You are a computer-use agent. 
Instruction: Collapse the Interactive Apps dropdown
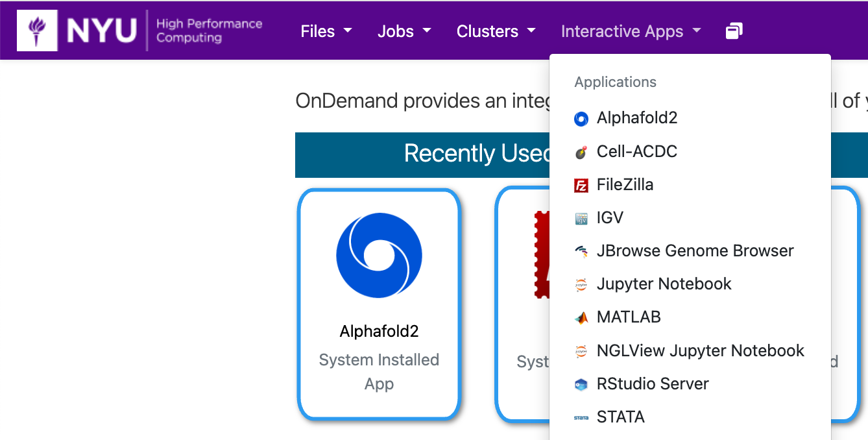pos(631,31)
